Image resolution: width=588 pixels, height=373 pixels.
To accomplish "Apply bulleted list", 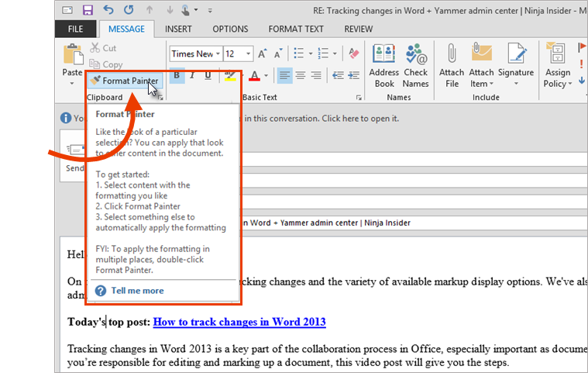I will point(299,54).
